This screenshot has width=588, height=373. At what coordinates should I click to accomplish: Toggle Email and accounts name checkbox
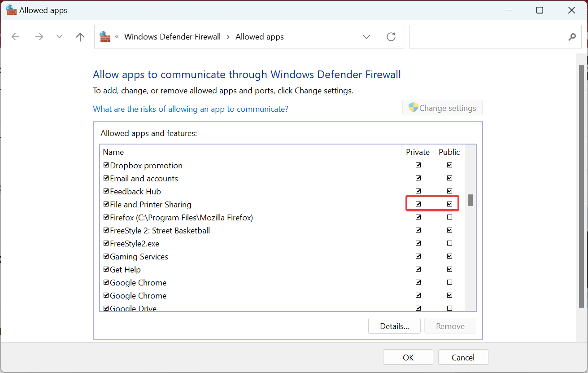[106, 179]
